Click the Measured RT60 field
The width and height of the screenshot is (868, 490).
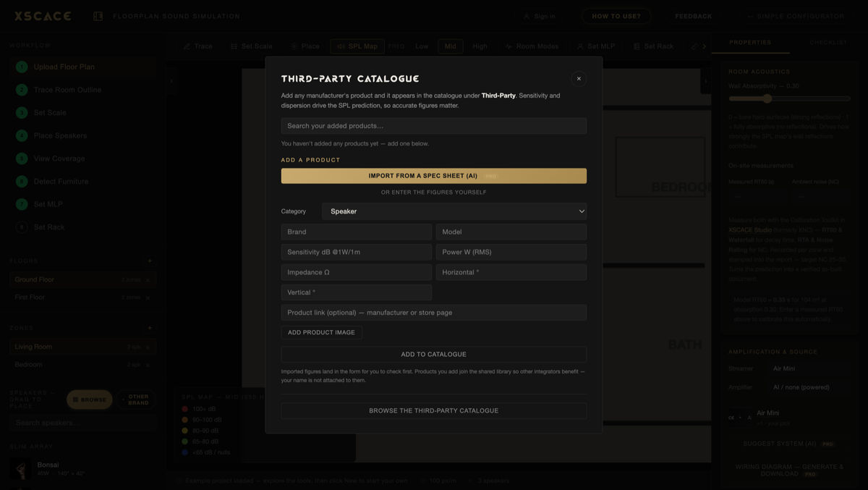[757, 196]
